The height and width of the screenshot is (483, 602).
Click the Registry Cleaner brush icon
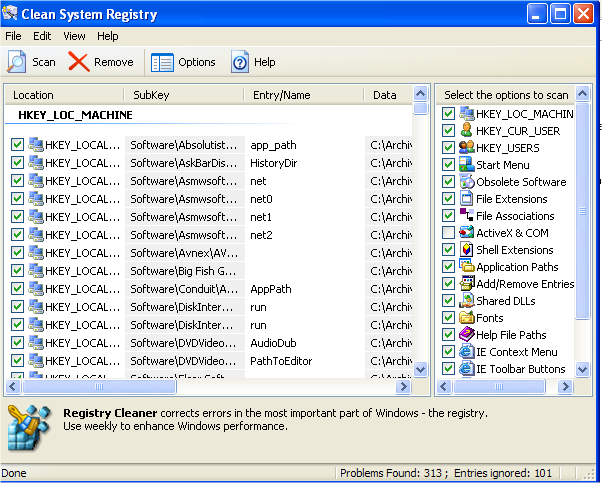pyautogui.click(x=30, y=428)
